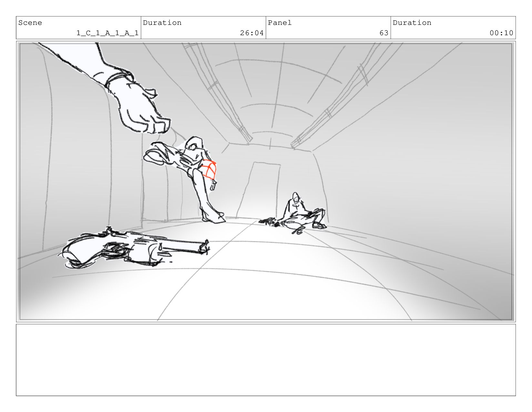Click the panel duration value "00:10"
This screenshot has width=532, height=412.
(501, 33)
